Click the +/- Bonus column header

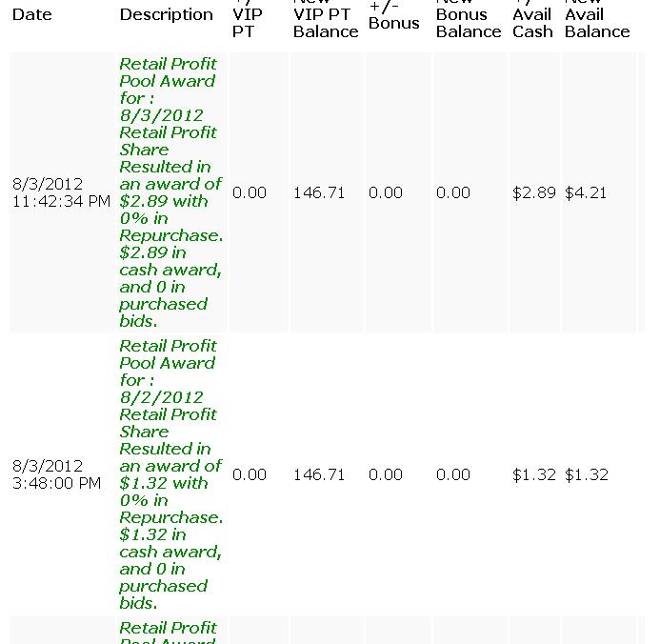(393, 15)
